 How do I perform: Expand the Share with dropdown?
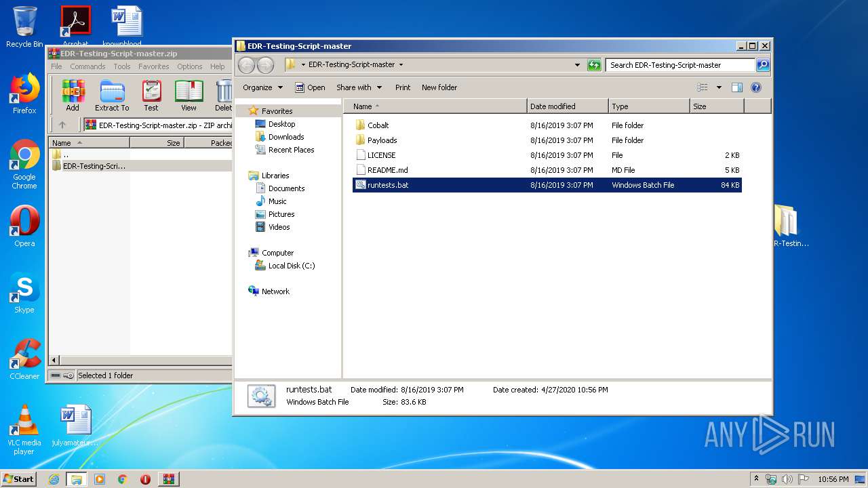click(359, 87)
